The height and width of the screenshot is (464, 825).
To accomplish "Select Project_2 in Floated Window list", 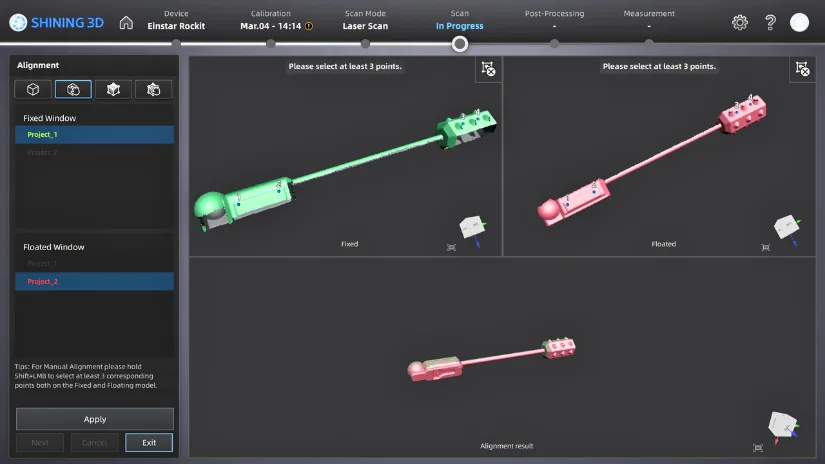I will tap(94, 281).
